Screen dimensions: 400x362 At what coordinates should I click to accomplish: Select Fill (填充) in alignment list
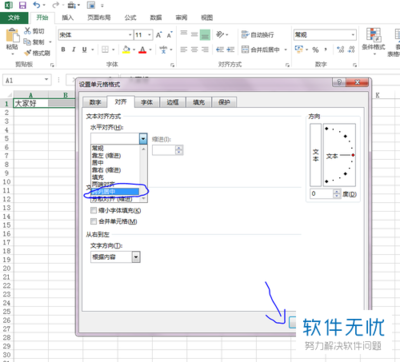click(x=115, y=177)
